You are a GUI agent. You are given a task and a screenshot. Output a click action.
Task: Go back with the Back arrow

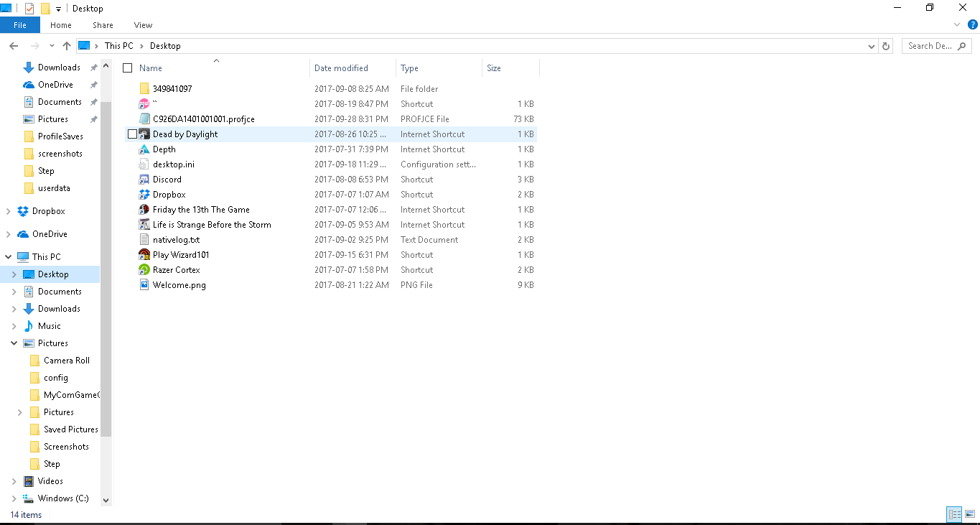coord(13,46)
